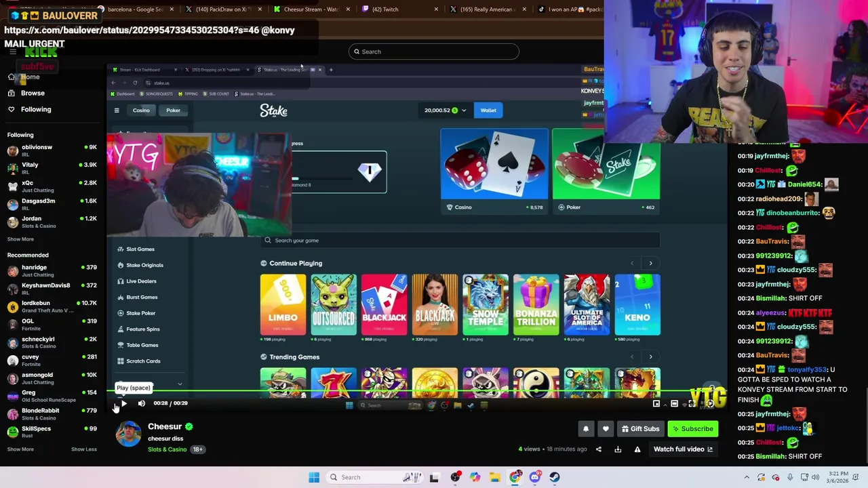Open BlondeRabbit channel in Recommended
The height and width of the screenshot is (488, 868).
(52, 413)
